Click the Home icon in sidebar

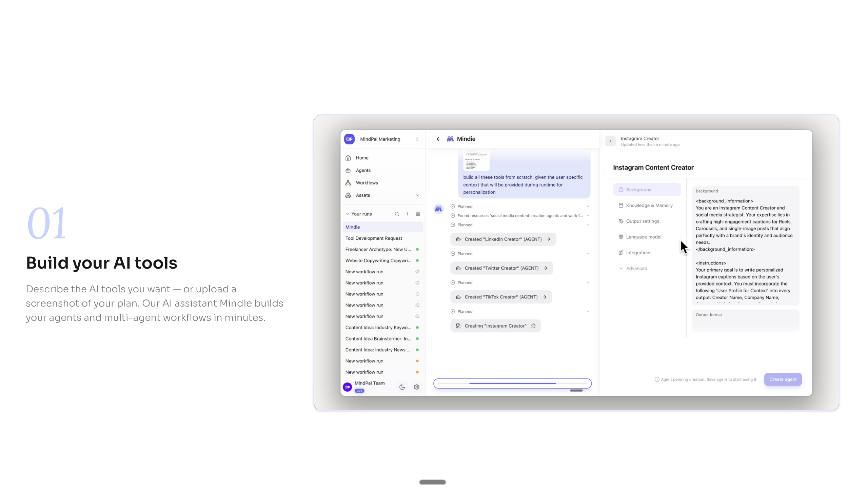(x=348, y=158)
